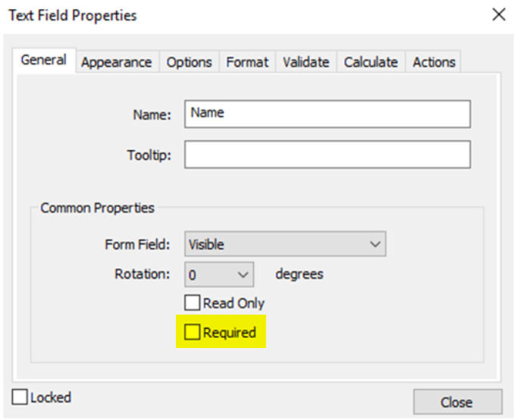Click the Text Field Properties title bar

coord(227,14)
